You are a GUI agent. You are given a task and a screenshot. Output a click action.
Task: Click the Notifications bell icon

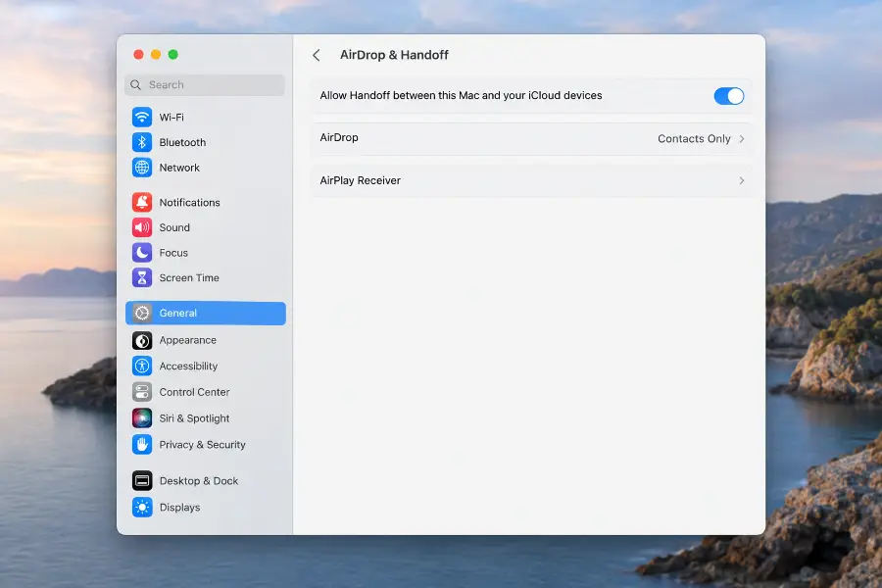(x=142, y=202)
